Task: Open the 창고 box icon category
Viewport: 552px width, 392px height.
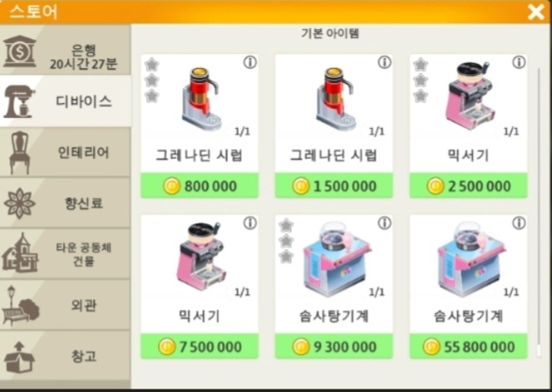Action: pos(19,356)
